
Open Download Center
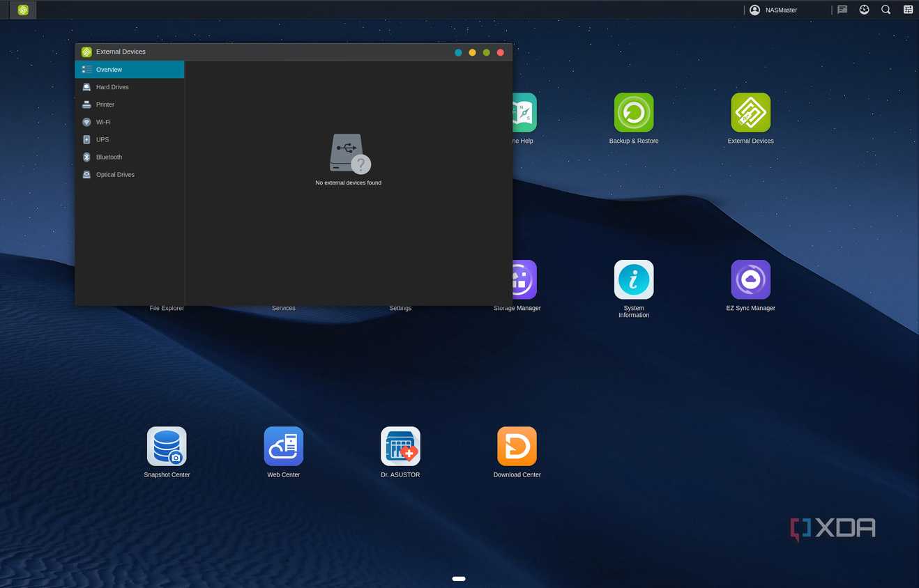click(x=517, y=446)
